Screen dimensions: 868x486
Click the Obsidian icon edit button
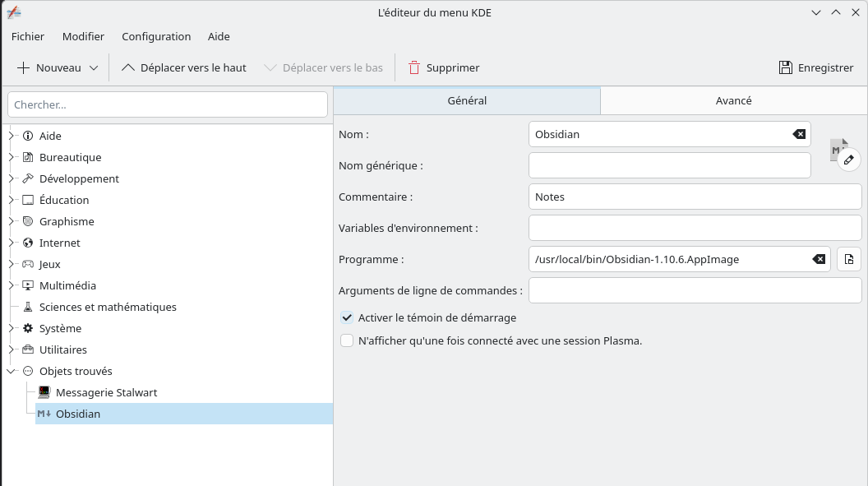tap(848, 160)
